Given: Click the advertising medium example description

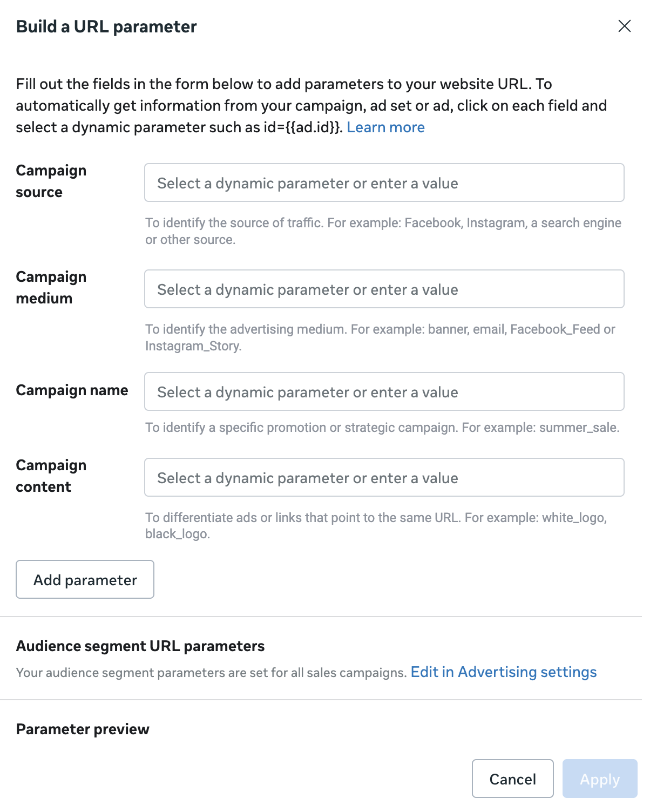Looking at the screenshot, I should [380, 337].
